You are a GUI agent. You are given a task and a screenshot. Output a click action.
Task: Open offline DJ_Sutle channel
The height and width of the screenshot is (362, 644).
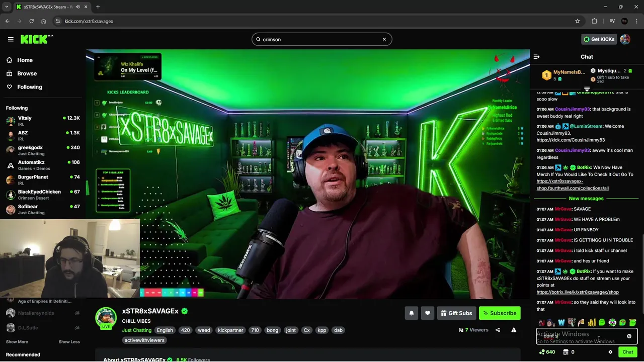coord(42,328)
